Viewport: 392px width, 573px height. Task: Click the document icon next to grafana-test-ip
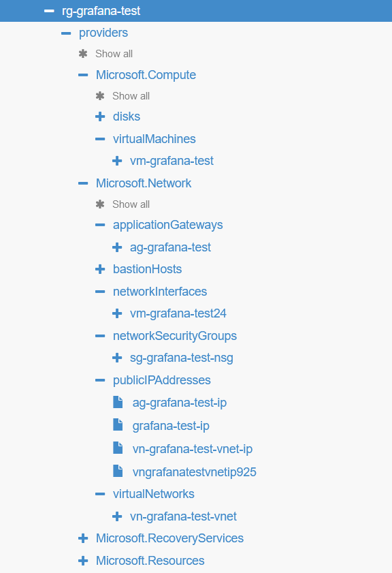118,424
